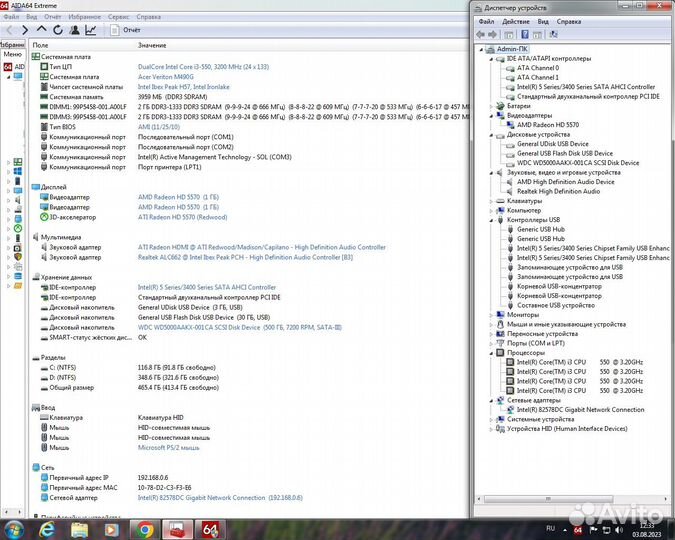Click the AIDA64 taskbar button

(210, 529)
